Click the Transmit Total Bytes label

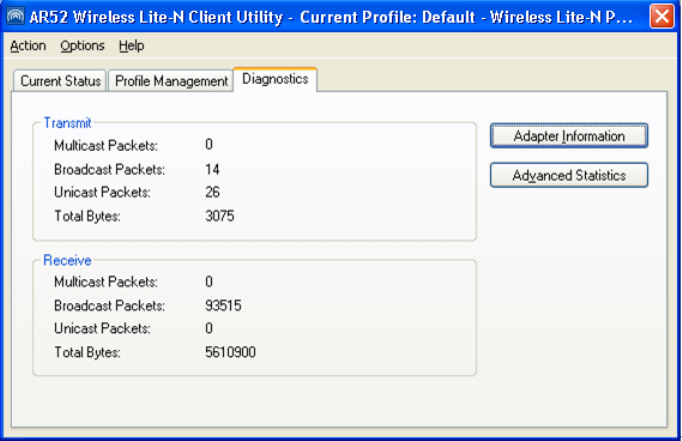[x=87, y=216]
